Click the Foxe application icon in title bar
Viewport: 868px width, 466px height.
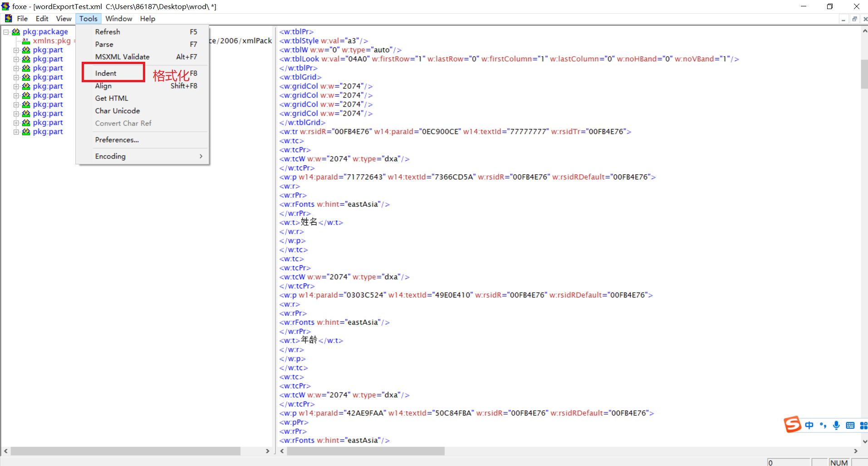pyautogui.click(x=5, y=6)
